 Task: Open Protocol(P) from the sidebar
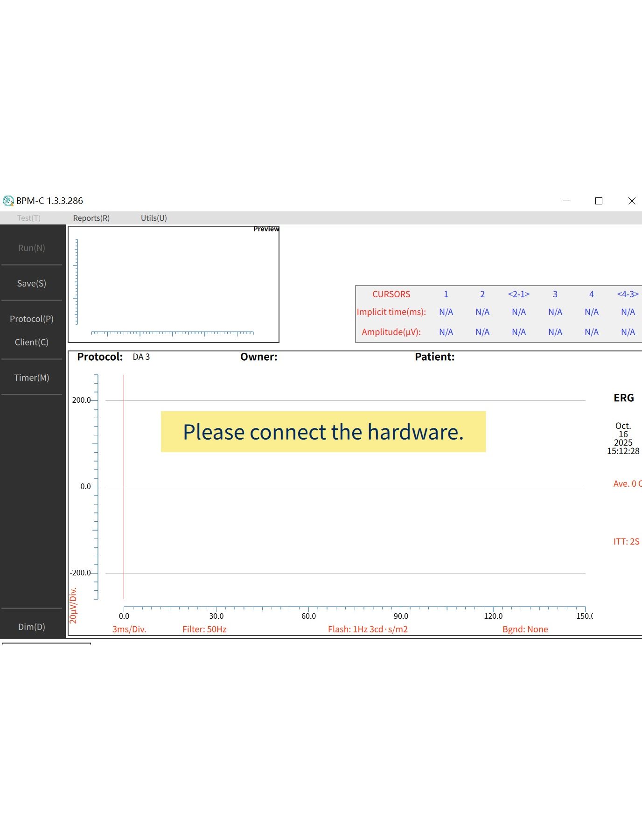click(32, 319)
